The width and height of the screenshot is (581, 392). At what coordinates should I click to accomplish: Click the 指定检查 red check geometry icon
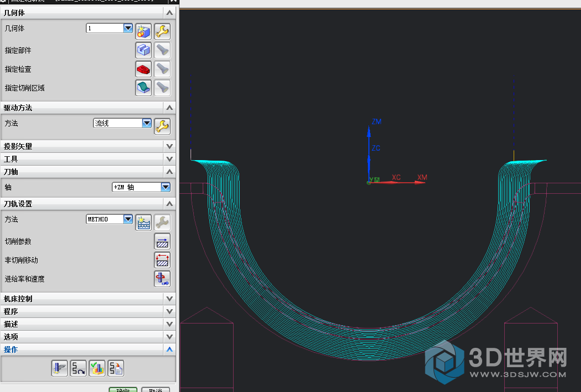coord(144,69)
